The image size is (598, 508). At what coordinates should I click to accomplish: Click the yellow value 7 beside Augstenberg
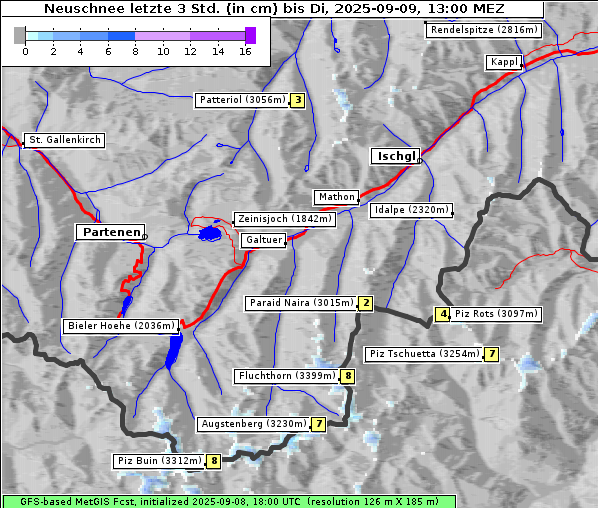pyautogui.click(x=319, y=424)
